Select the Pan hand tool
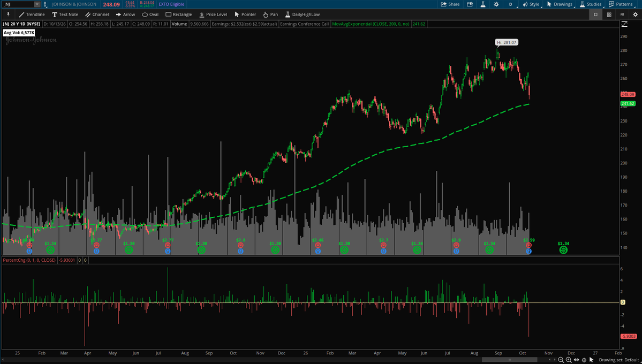Screen dimensions: 642x364 point(270,14)
